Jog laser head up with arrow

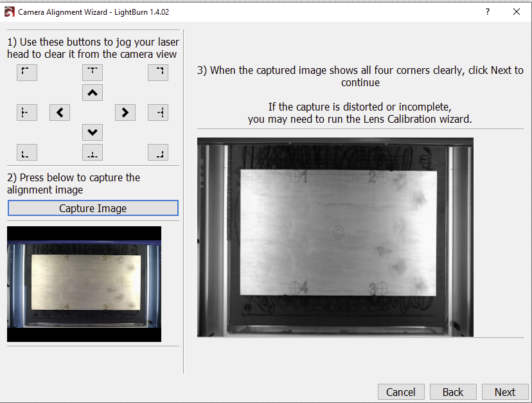click(x=93, y=93)
